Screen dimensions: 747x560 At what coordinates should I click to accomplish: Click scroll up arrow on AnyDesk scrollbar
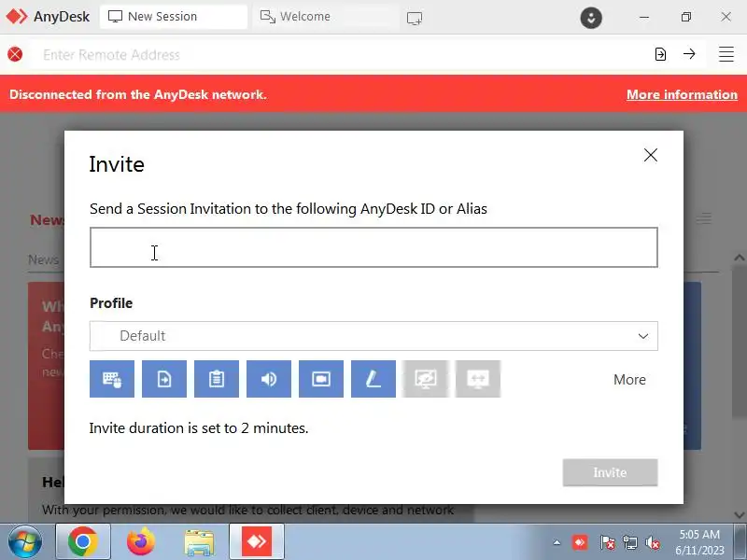click(739, 258)
